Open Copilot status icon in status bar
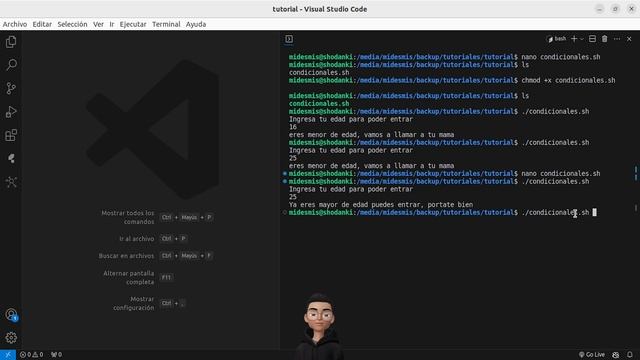 pos(616,355)
